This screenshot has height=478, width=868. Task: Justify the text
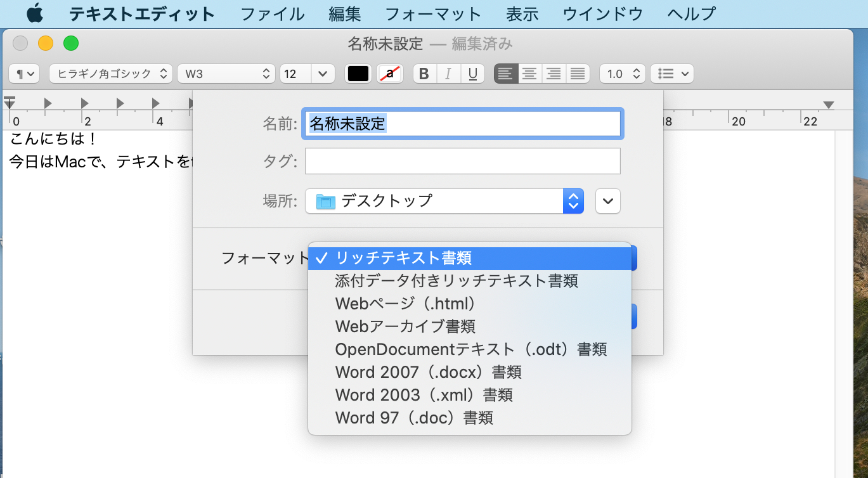578,74
